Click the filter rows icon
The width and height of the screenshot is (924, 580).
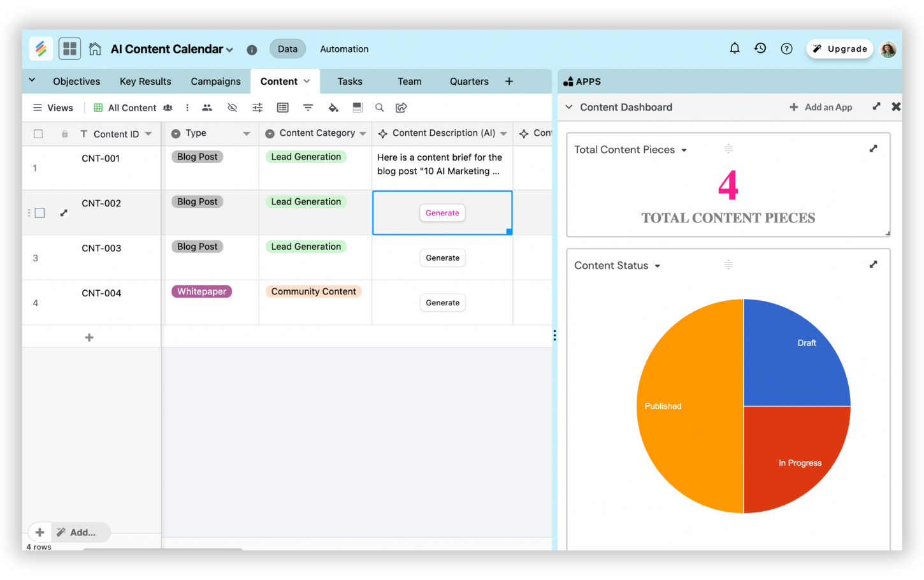(308, 108)
